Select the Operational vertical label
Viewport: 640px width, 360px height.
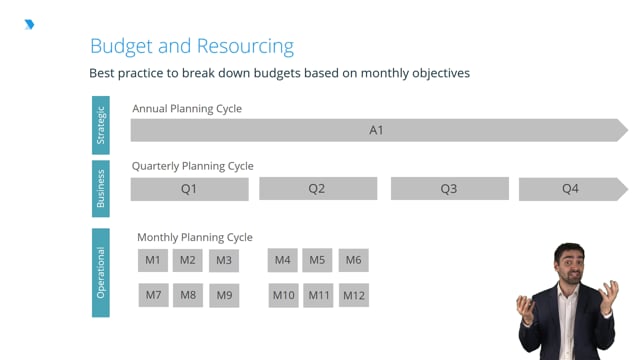101,273
